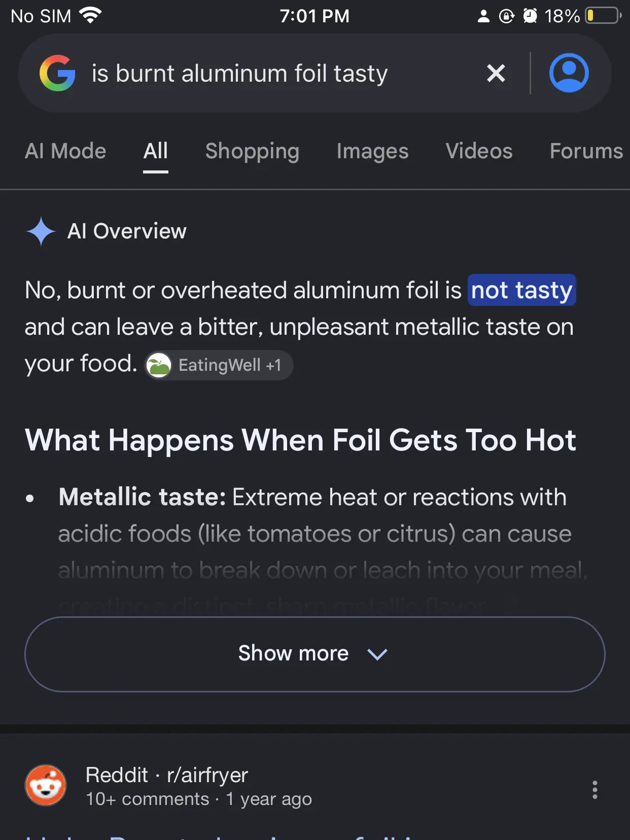
Task: Tap the alarm clock status icon
Action: [530, 16]
